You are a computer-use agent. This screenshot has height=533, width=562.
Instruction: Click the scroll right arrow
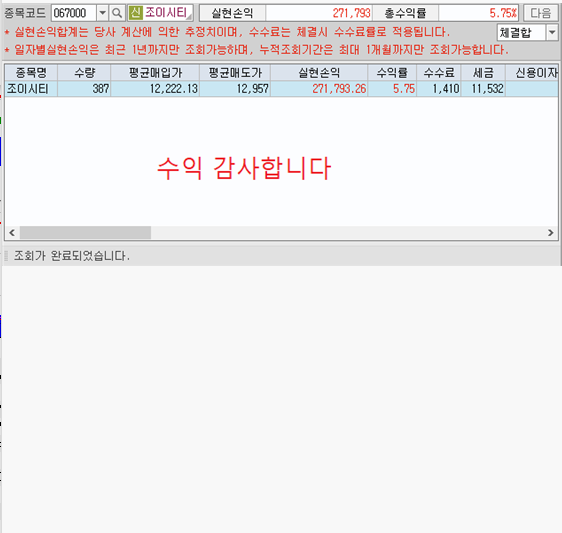point(551,233)
